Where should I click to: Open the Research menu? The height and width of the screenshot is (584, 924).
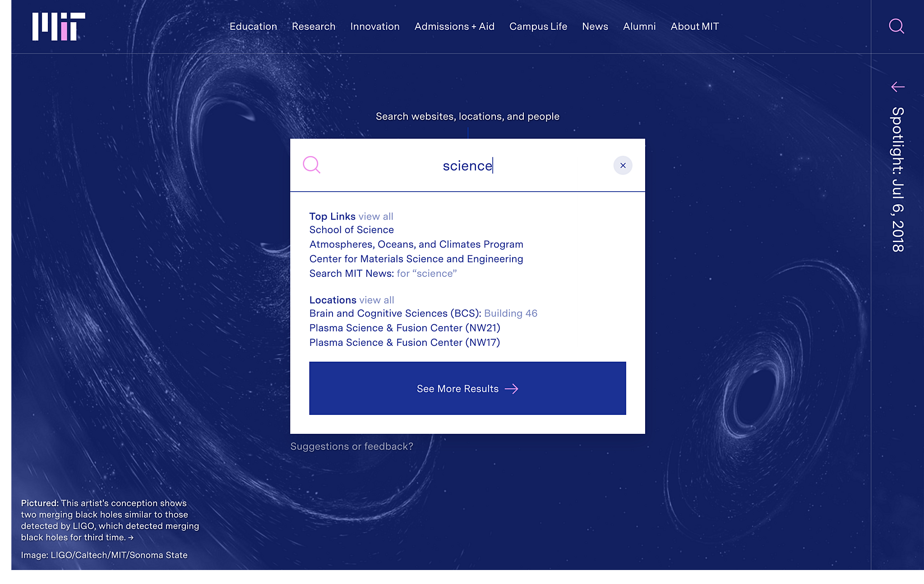click(x=314, y=27)
